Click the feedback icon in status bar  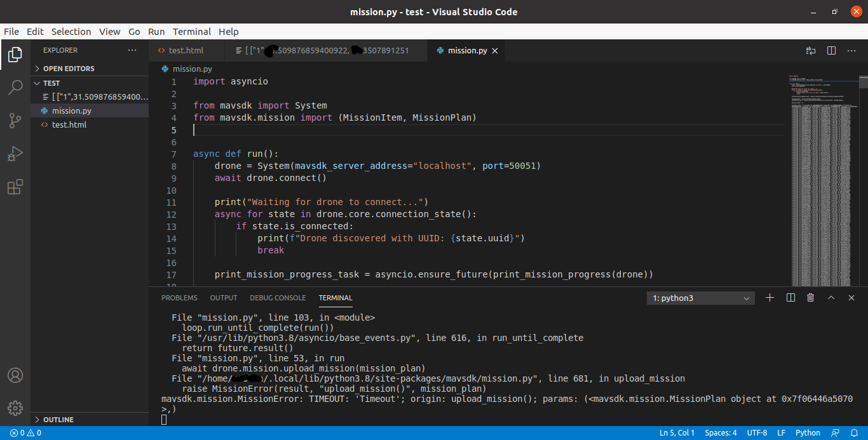pos(836,433)
